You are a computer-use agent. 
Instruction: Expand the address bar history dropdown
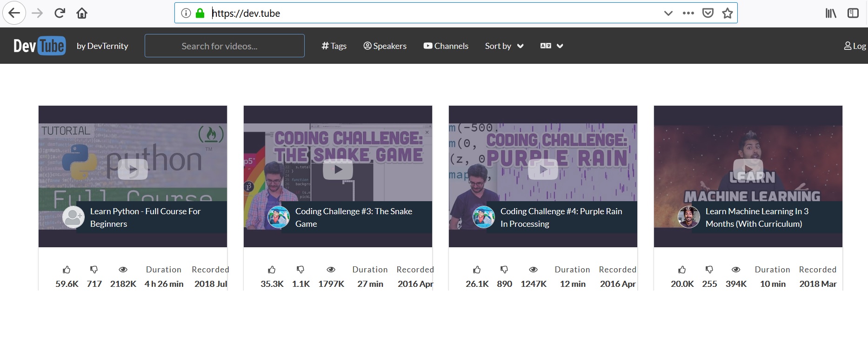tap(668, 13)
